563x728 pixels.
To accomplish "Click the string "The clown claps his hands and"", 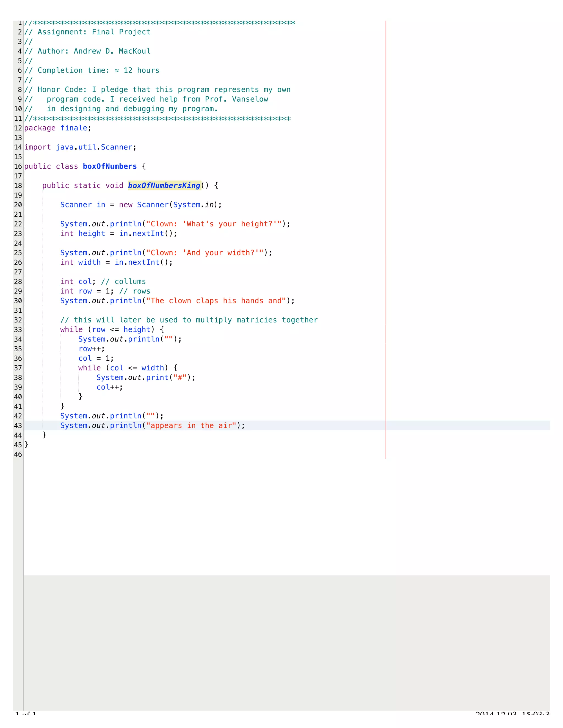I will point(216,301).
